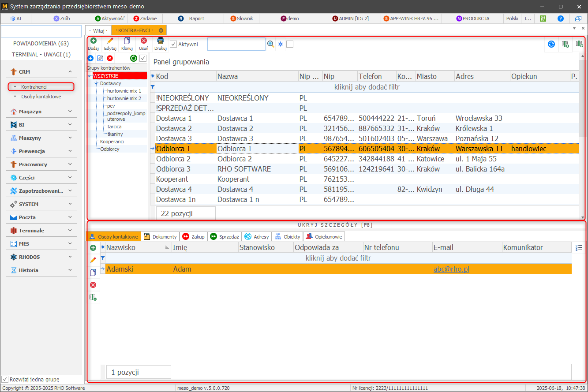Click the Drukuj printer icon
Viewport: 588px width, 392px height.
point(161,41)
